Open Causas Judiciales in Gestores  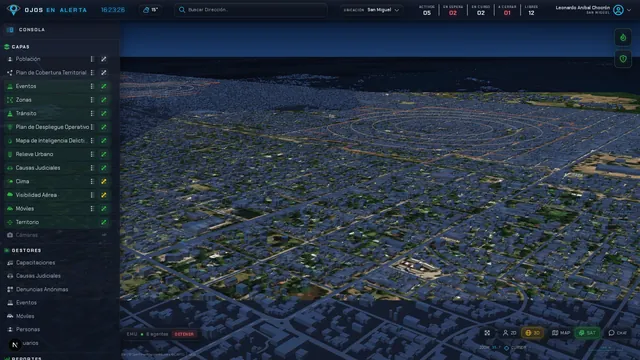(x=38, y=276)
